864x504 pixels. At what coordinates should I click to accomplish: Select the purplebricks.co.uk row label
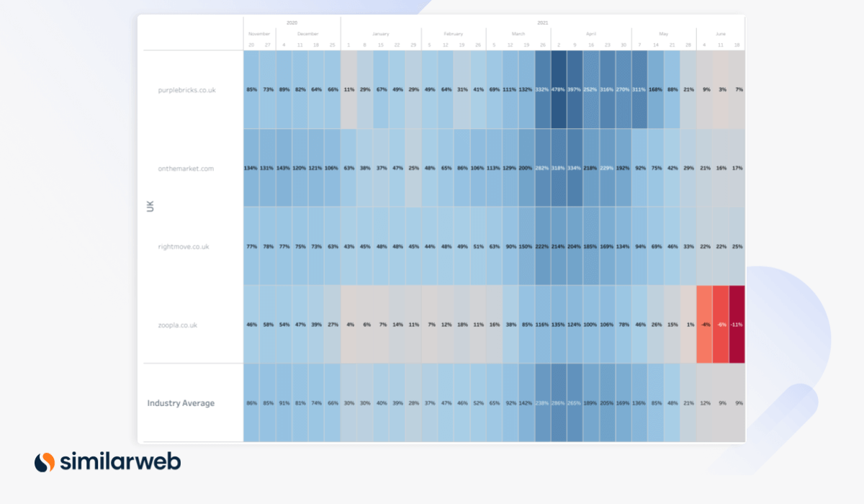point(186,90)
